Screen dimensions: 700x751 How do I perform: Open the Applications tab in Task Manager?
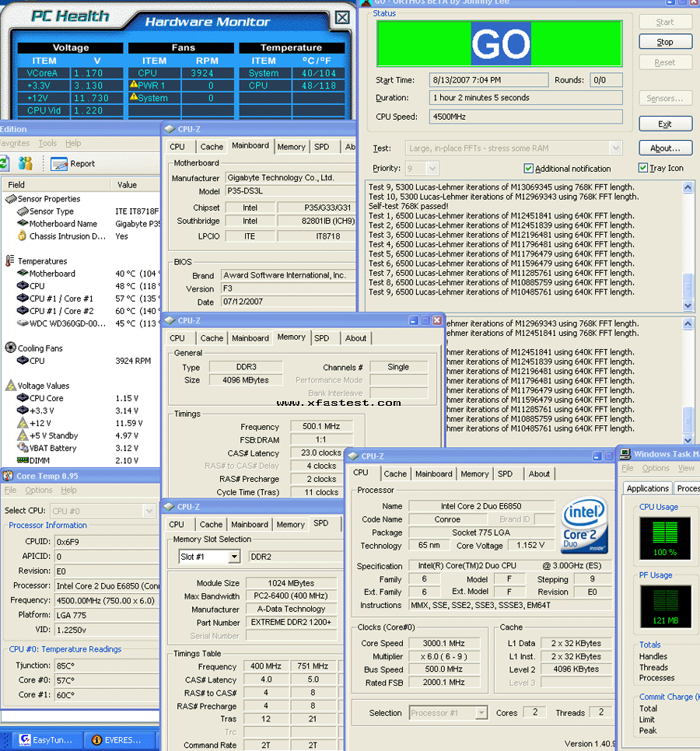(647, 488)
